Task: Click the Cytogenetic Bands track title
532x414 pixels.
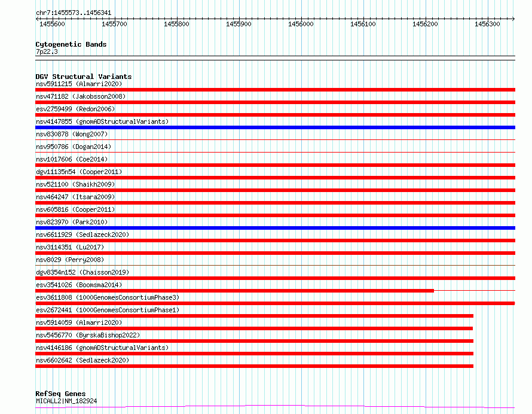Action: coord(71,44)
